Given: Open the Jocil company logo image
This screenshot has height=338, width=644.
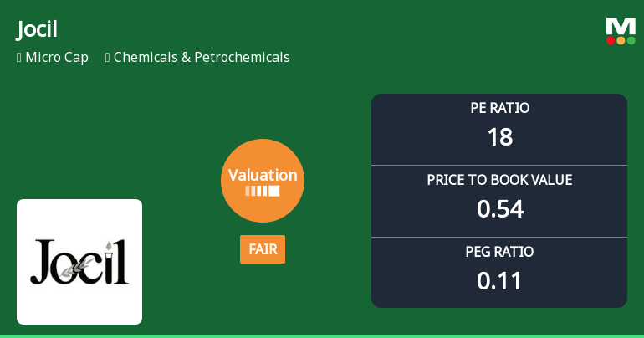Looking at the screenshot, I should click(79, 262).
